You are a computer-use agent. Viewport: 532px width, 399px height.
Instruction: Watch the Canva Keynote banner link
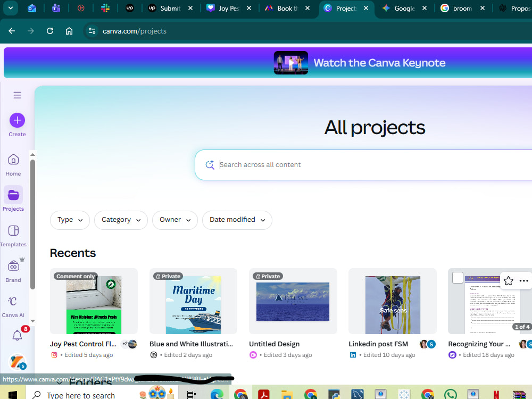pos(379,63)
